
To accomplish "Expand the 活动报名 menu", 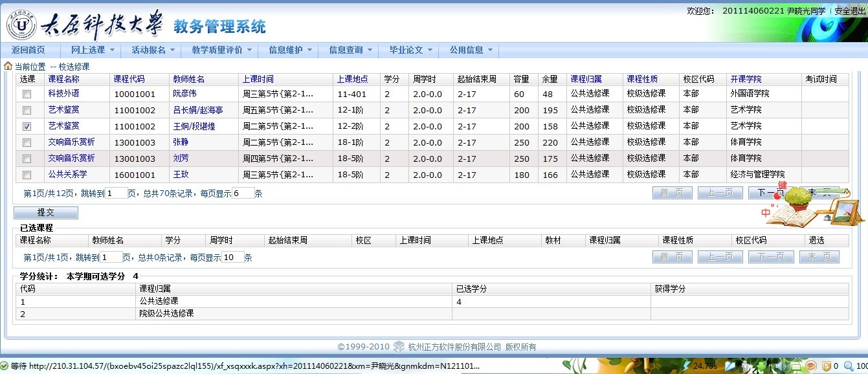I will coord(152,50).
